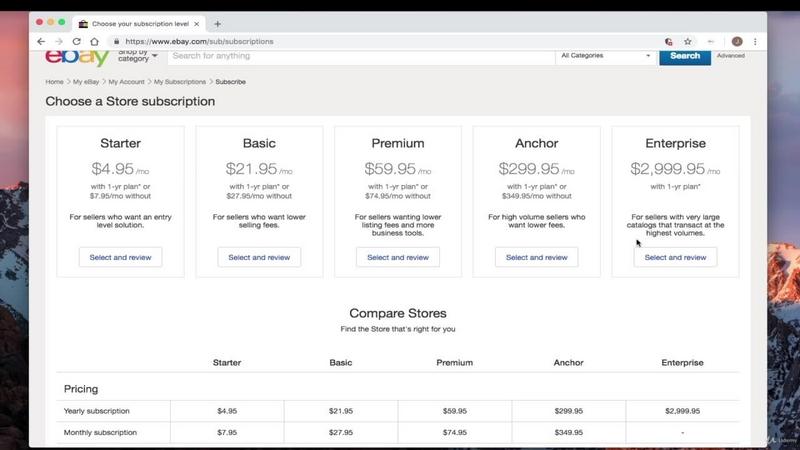Select and review the Enterprise plan

coord(676,257)
